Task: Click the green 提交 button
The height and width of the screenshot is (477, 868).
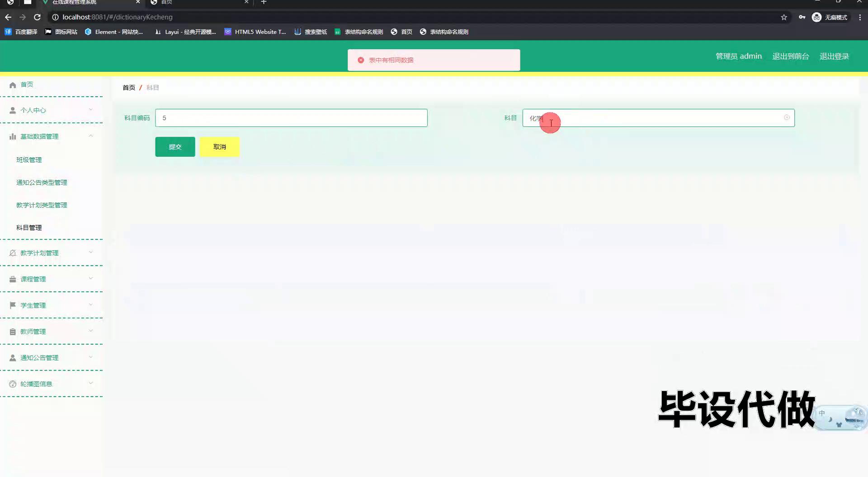Action: tap(175, 147)
